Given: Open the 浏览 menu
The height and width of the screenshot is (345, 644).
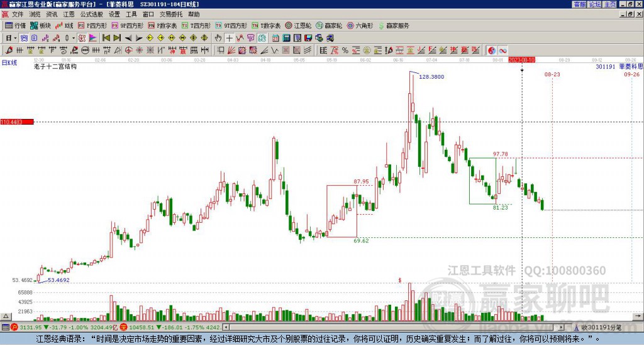Looking at the screenshot, I should (x=35, y=14).
